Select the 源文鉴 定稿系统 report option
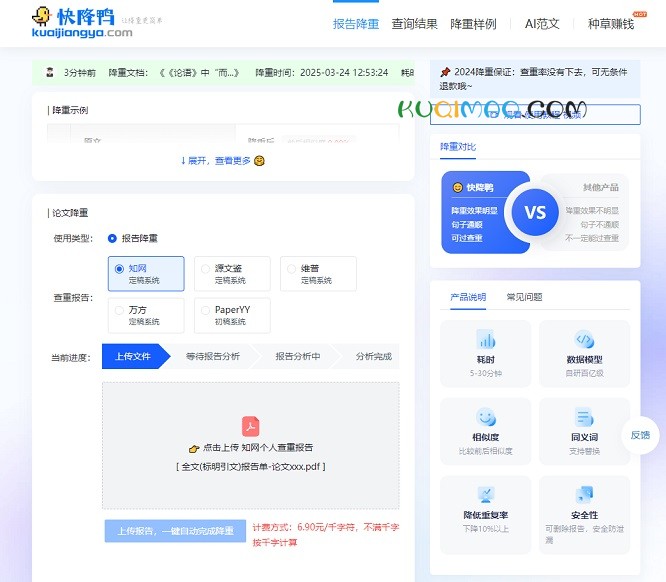The height and width of the screenshot is (582, 666). click(232, 274)
